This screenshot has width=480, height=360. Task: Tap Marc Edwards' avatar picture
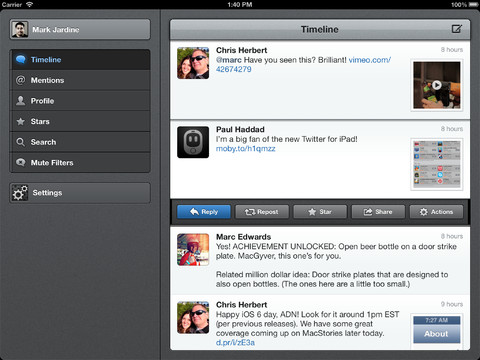[x=193, y=249]
